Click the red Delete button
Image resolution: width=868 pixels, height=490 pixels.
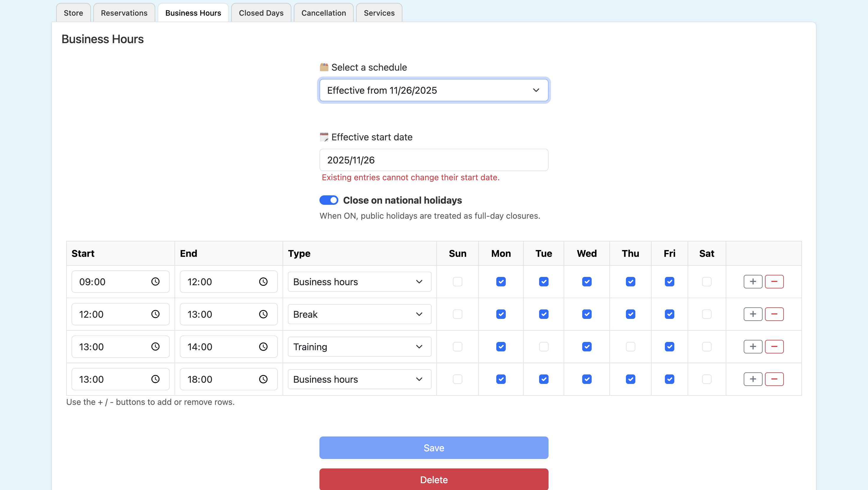pos(434,479)
